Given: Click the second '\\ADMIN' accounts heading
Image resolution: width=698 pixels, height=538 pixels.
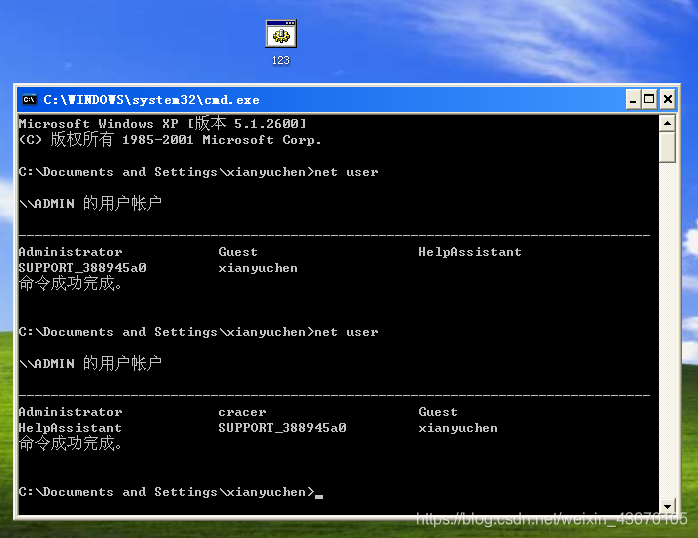Looking at the screenshot, I should point(90,364).
